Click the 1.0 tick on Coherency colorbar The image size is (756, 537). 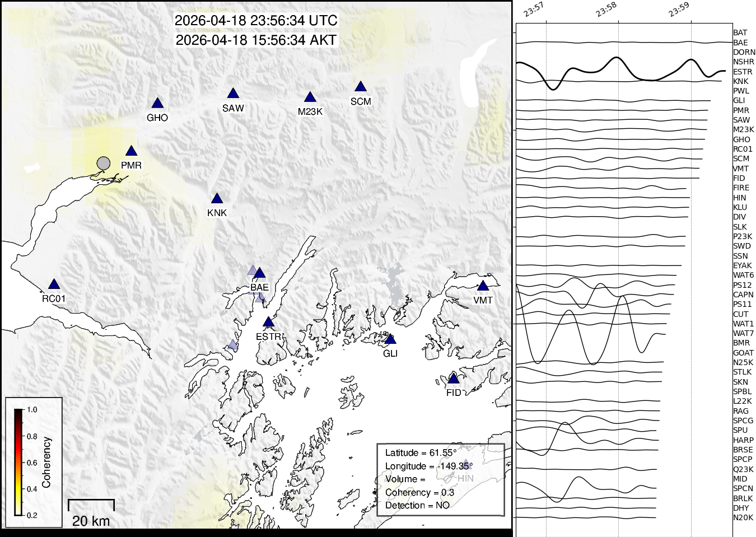(x=32, y=410)
